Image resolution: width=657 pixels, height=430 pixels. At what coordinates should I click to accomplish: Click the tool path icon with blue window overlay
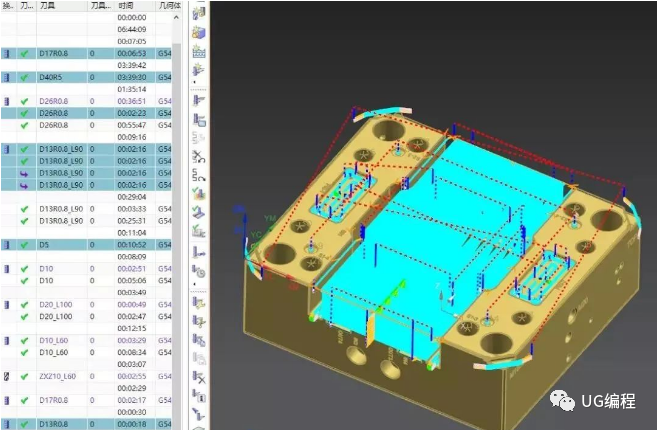click(199, 120)
